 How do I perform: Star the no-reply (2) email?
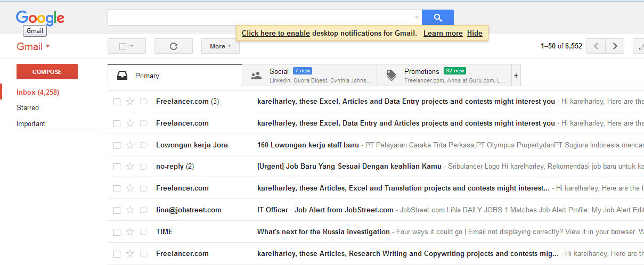(x=130, y=167)
